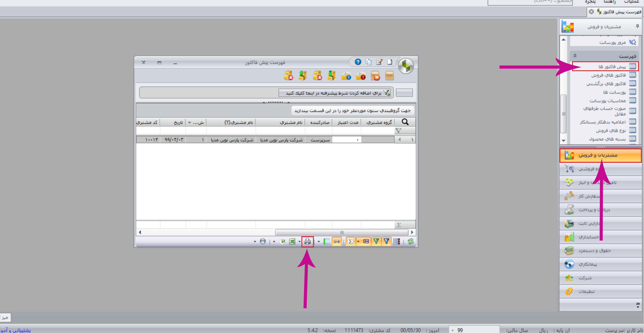Open the fiscal year 99 dropdown
This screenshot has width=644, height=333.
click(453, 330)
